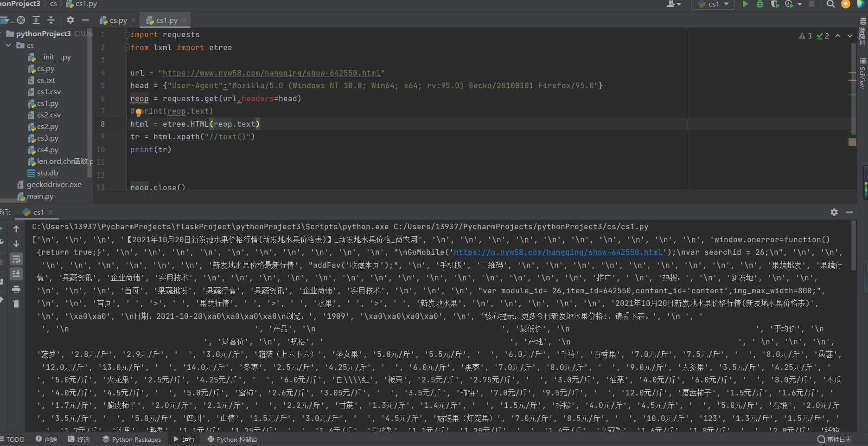Open cs2.csv in the project tree
Viewport: 868px width, 446px height.
coord(49,115)
